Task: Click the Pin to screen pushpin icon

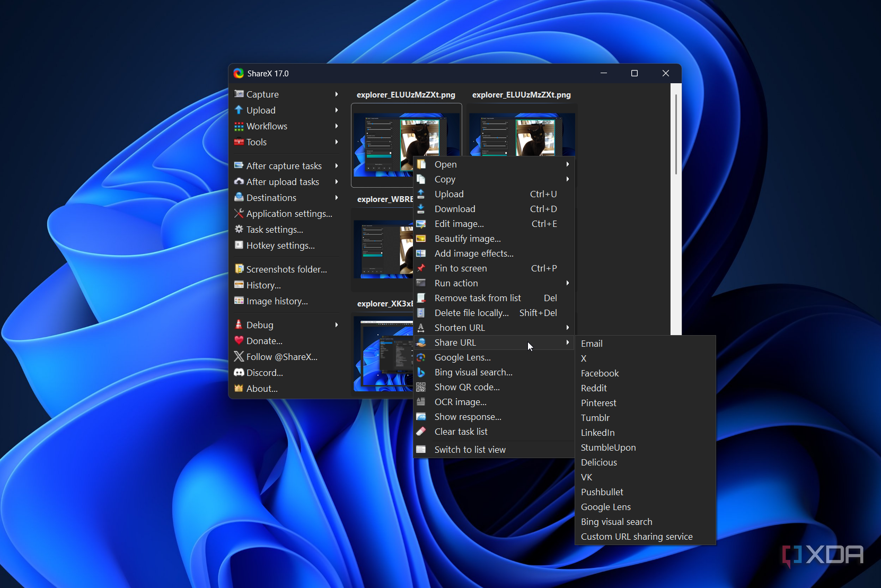Action: (x=422, y=268)
